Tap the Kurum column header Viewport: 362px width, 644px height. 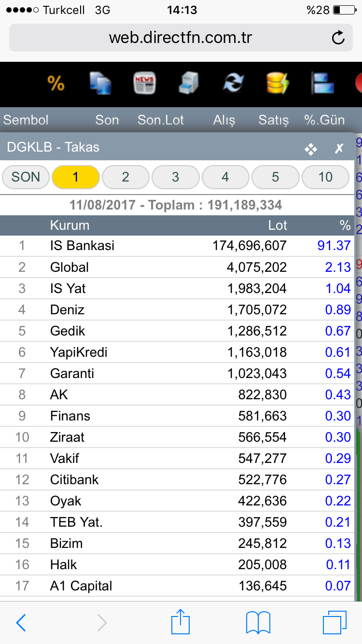point(70,225)
